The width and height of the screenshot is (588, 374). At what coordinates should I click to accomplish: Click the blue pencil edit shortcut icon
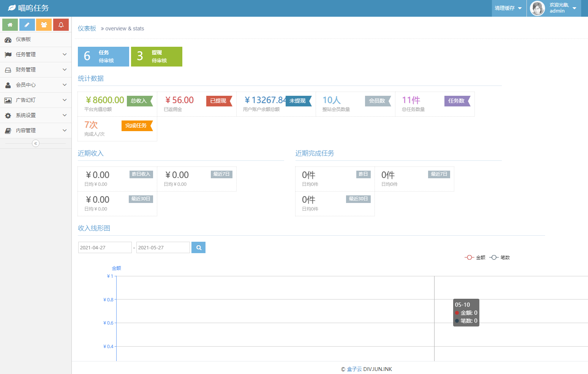27,25
